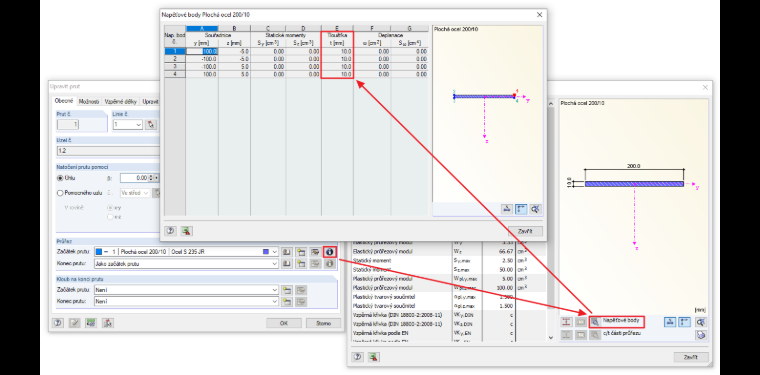Switch to Upravit tab
Screen dimensions: 760x375
click(x=150, y=102)
